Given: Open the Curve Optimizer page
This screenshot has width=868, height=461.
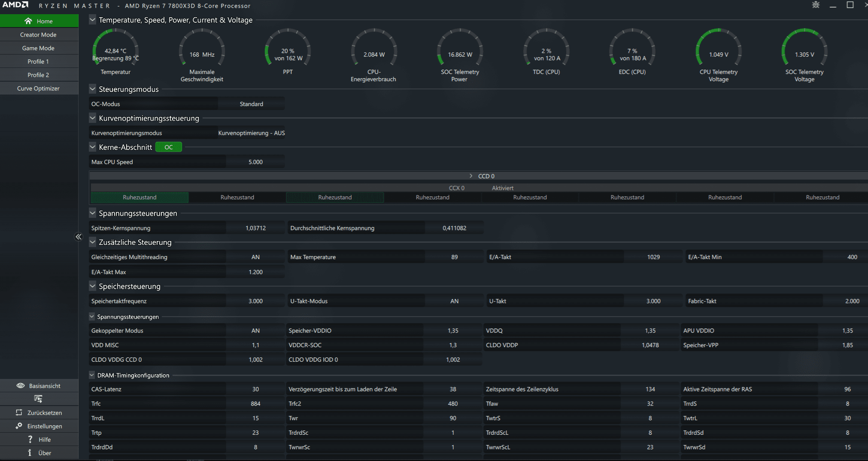Looking at the screenshot, I should (39, 89).
